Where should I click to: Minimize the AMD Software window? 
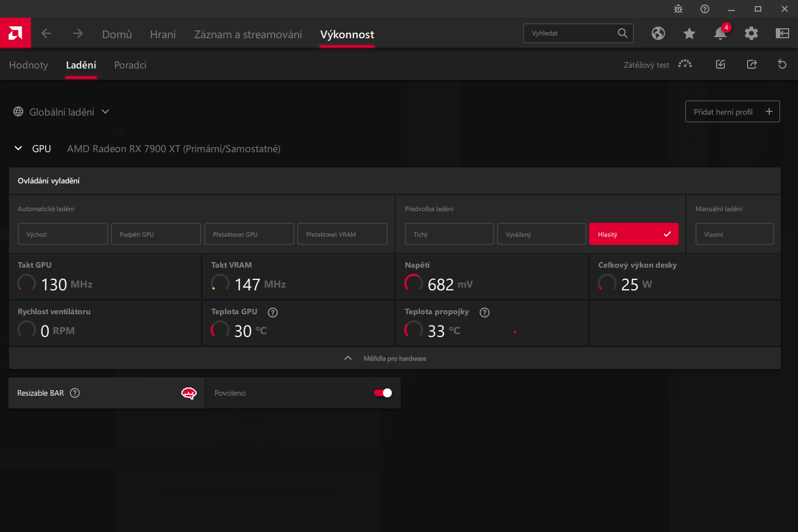[731, 9]
